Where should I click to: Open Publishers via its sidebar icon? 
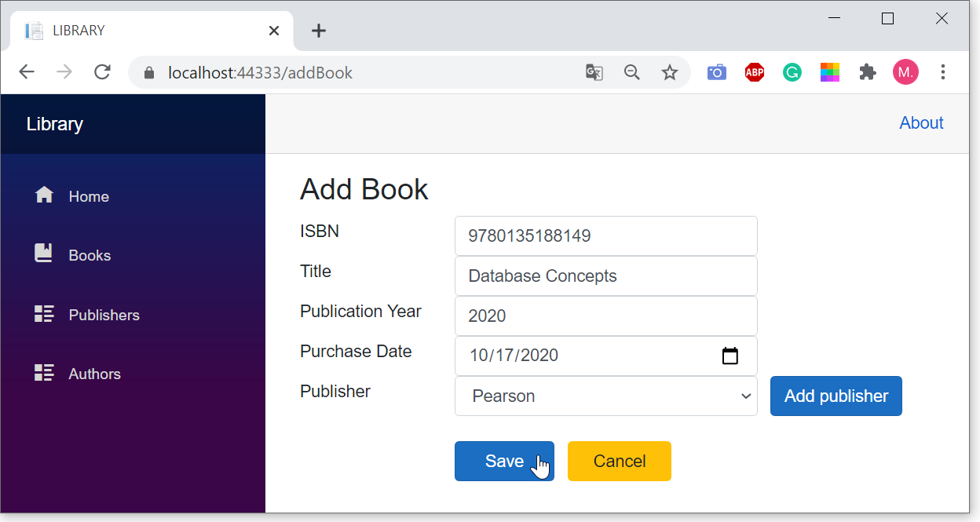point(45,313)
